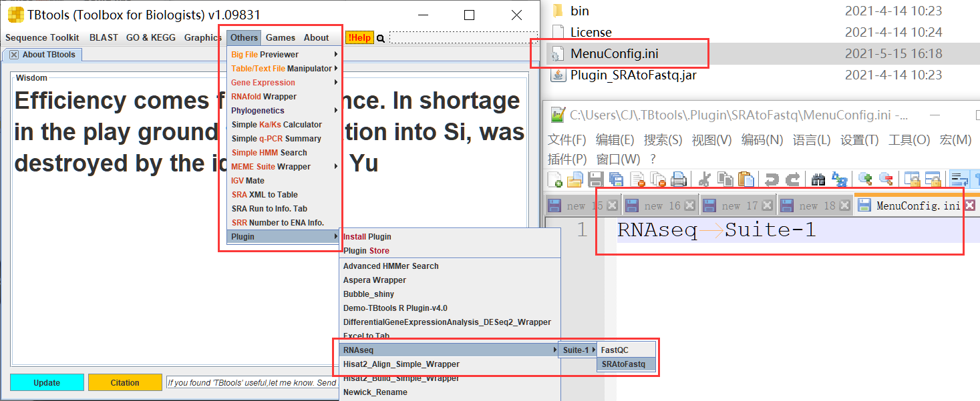980x401 pixels.
Task: Open the BLAST menu
Action: click(x=104, y=38)
